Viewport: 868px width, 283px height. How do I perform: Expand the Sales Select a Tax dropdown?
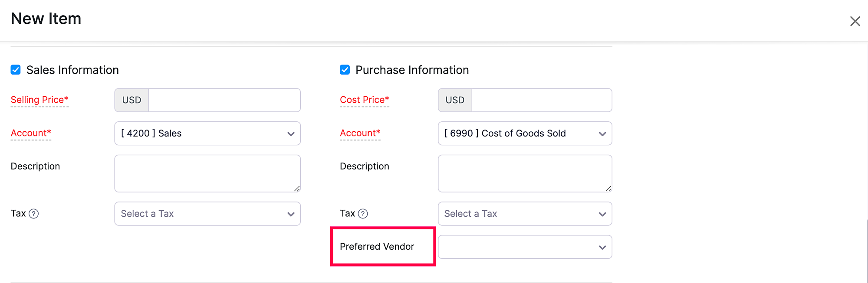207,214
